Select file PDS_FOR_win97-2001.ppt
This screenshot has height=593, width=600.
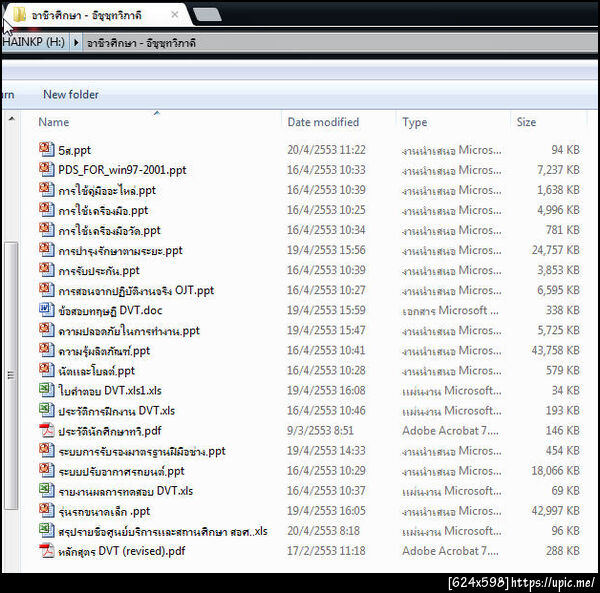(x=122, y=170)
